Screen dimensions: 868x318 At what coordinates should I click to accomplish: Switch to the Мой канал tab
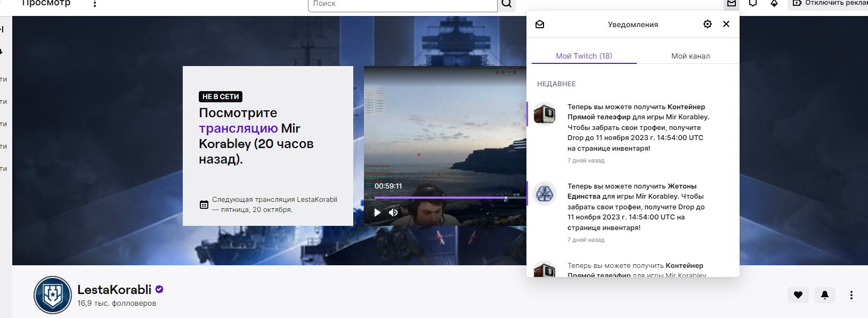pyautogui.click(x=691, y=56)
